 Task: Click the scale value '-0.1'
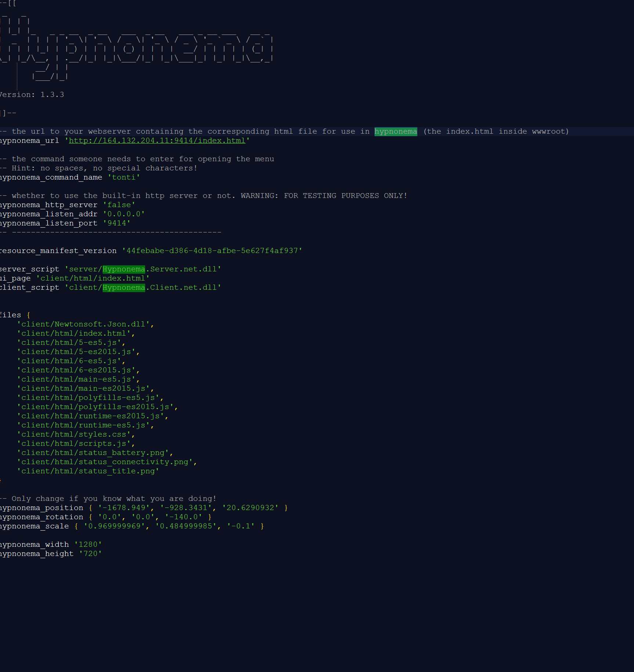(x=240, y=526)
